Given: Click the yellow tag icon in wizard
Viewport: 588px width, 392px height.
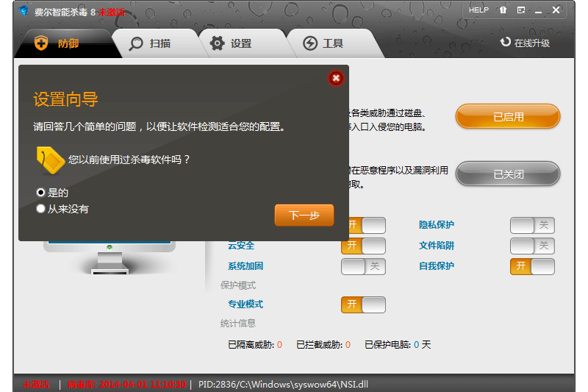Looking at the screenshot, I should 50,160.
